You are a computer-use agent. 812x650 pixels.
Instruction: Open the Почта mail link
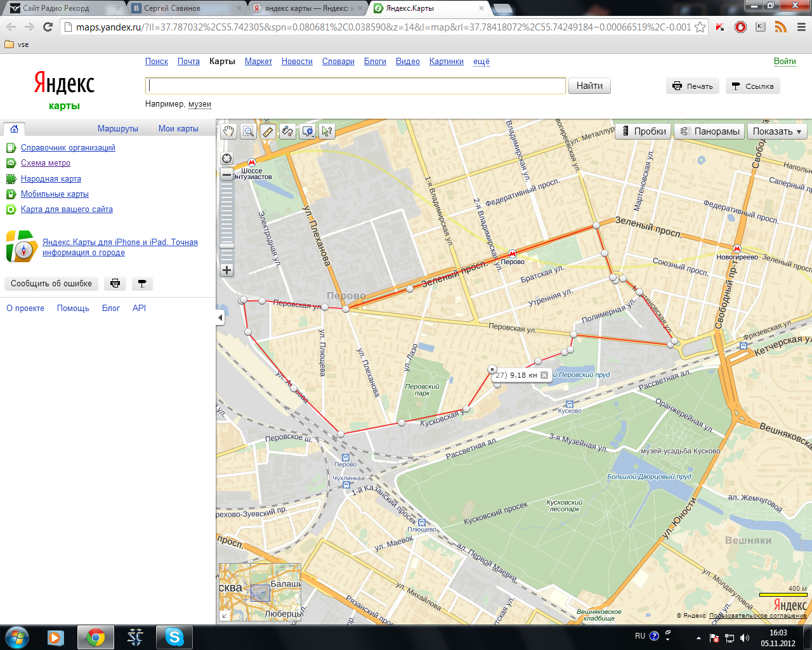[x=188, y=62]
